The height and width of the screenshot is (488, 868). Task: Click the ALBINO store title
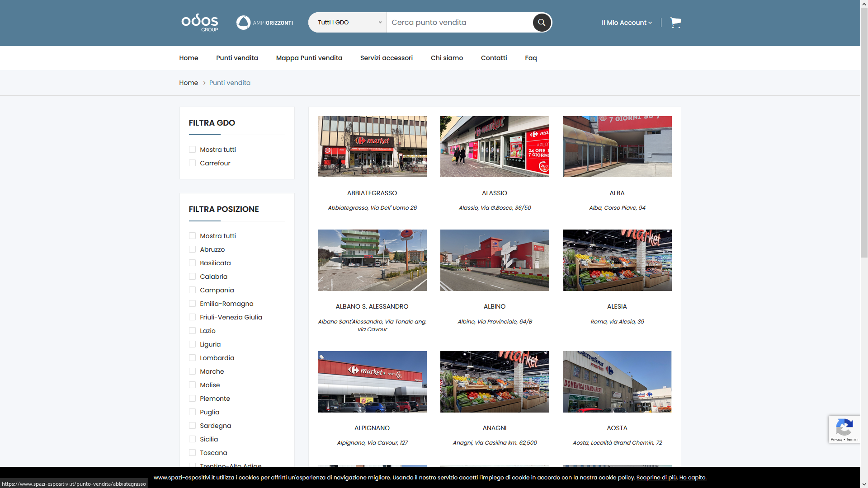coord(495,306)
